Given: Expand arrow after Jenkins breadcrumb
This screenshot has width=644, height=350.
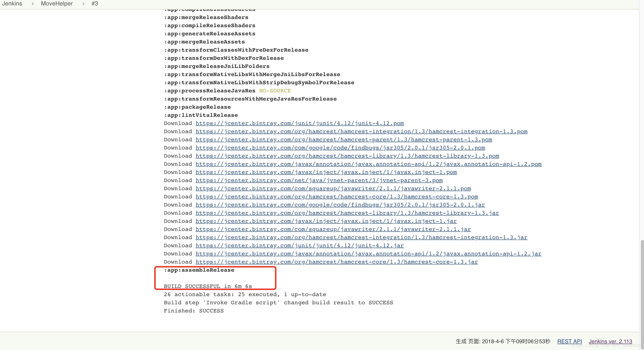Looking at the screenshot, I should [x=33, y=4].
